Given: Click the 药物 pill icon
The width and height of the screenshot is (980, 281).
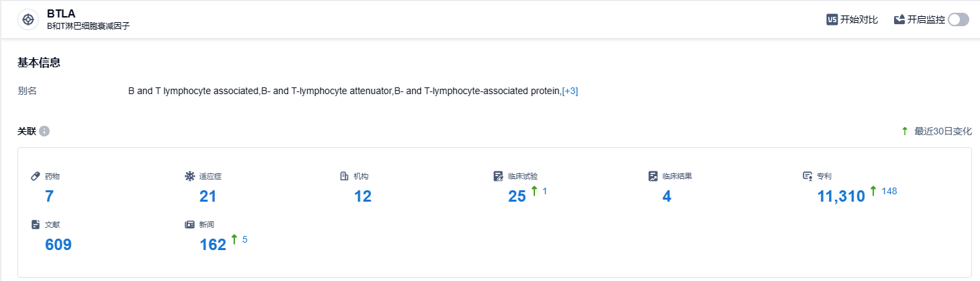Looking at the screenshot, I should (36, 176).
